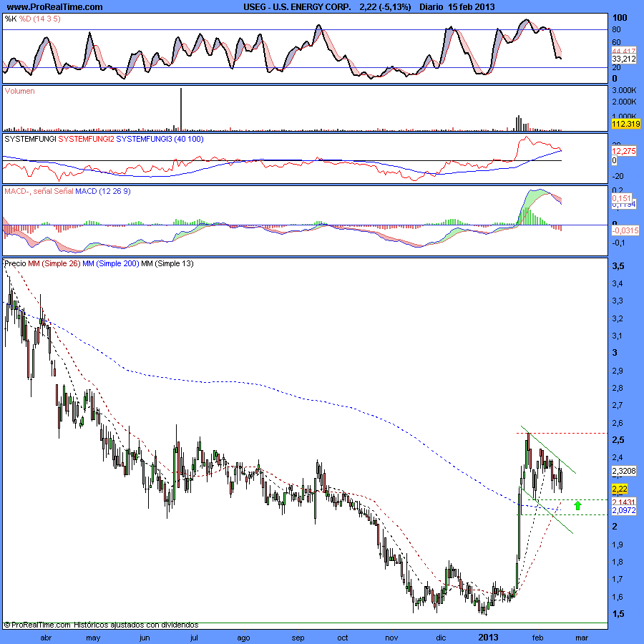Click the MM (Simple 200) legend label
Viewport: 644px width, 644px height.
pos(111,263)
